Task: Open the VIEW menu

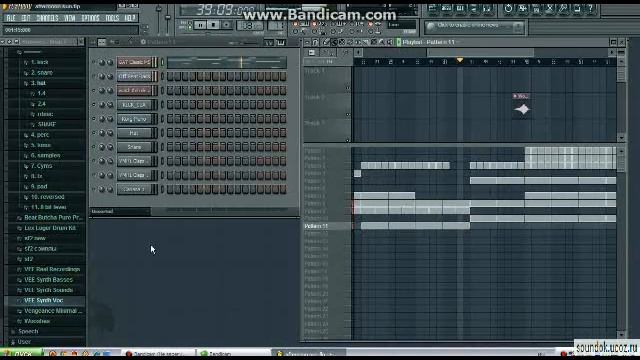Action: (70, 18)
